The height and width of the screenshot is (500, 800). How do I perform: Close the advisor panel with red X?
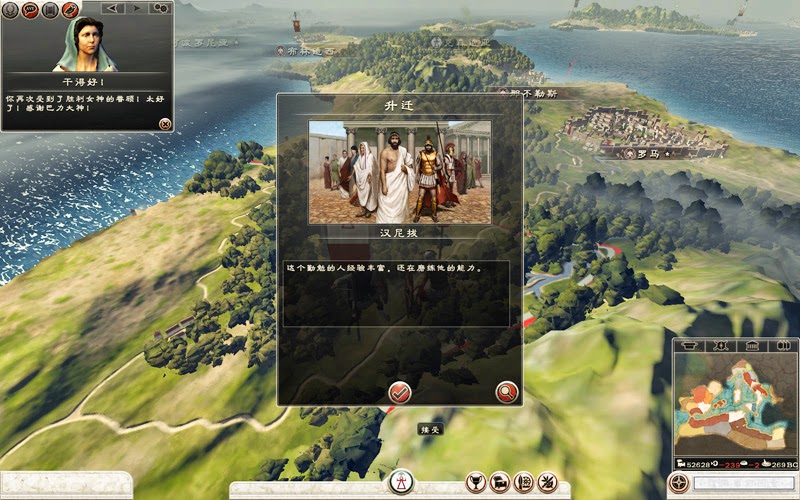[x=165, y=124]
